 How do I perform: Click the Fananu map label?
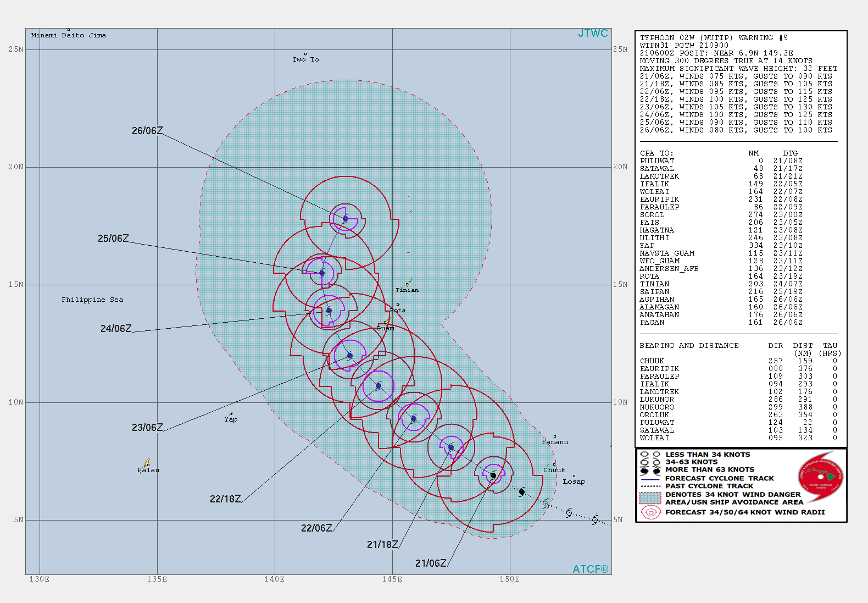click(x=555, y=442)
